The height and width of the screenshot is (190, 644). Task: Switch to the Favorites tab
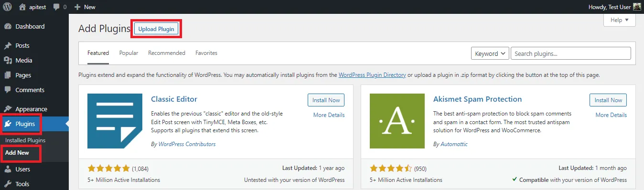[206, 53]
